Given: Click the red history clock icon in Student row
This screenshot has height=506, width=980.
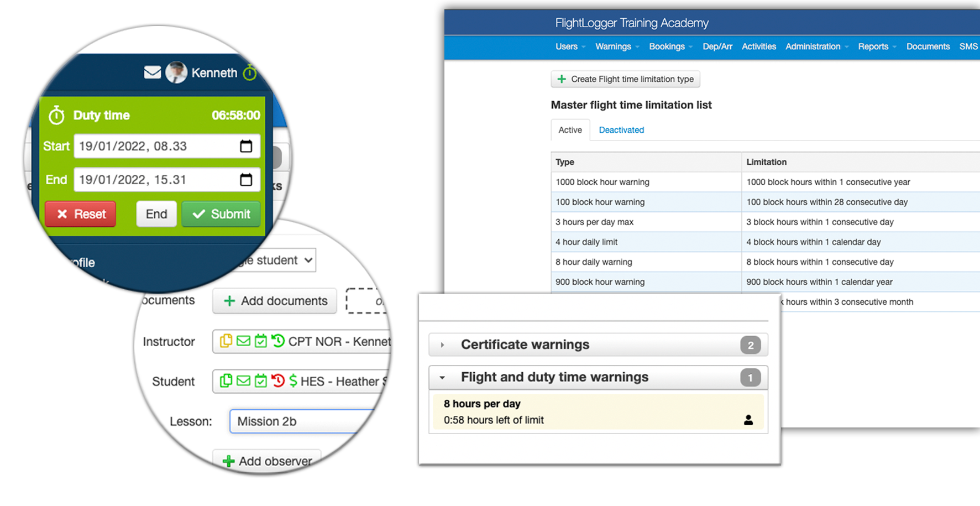Looking at the screenshot, I should [278, 381].
